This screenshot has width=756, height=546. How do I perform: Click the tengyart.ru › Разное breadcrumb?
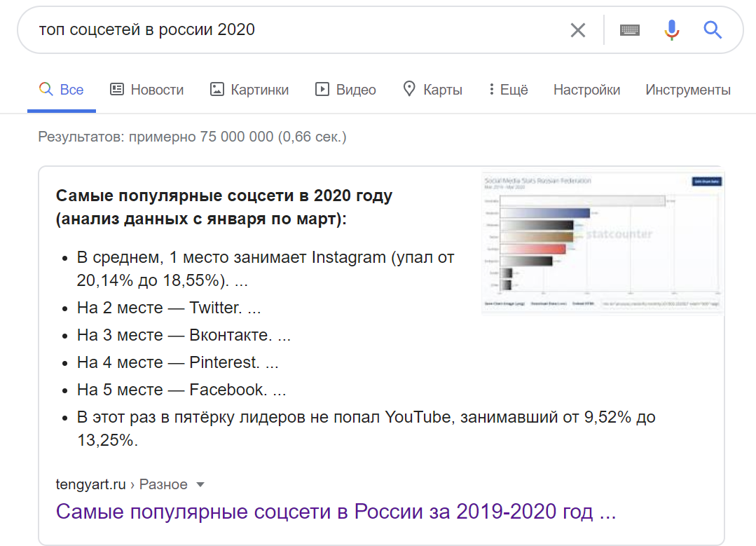(121, 484)
